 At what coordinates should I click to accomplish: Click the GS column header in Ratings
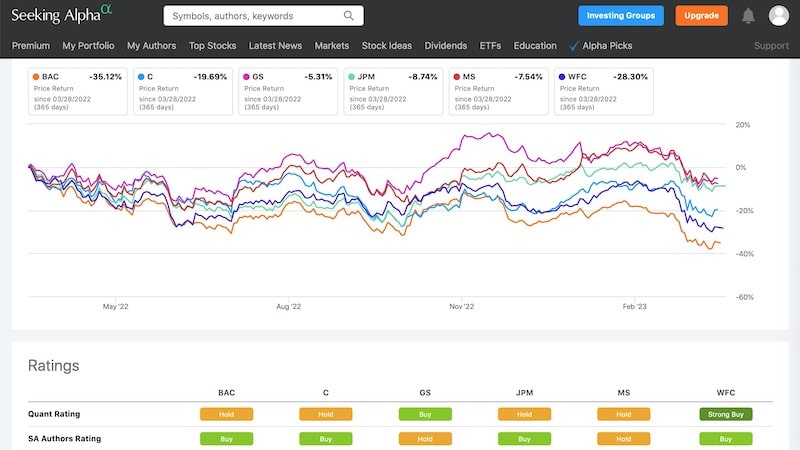pos(425,393)
